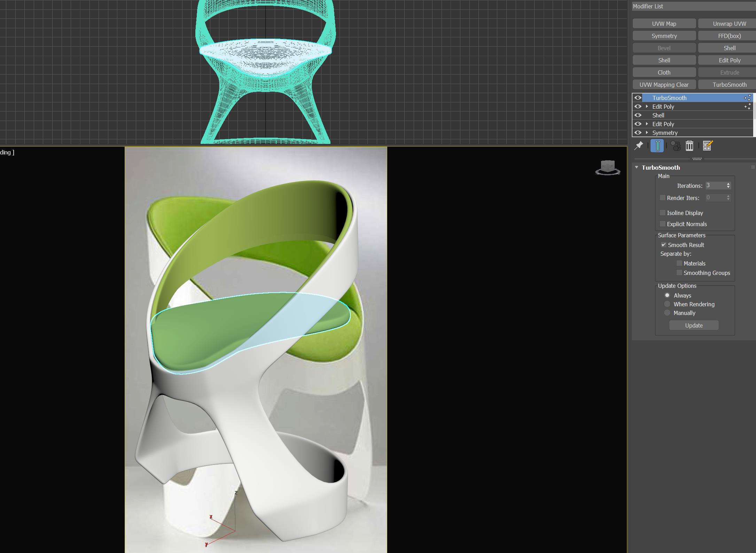Check Separate by Materials
756x553 pixels.
(x=679, y=263)
